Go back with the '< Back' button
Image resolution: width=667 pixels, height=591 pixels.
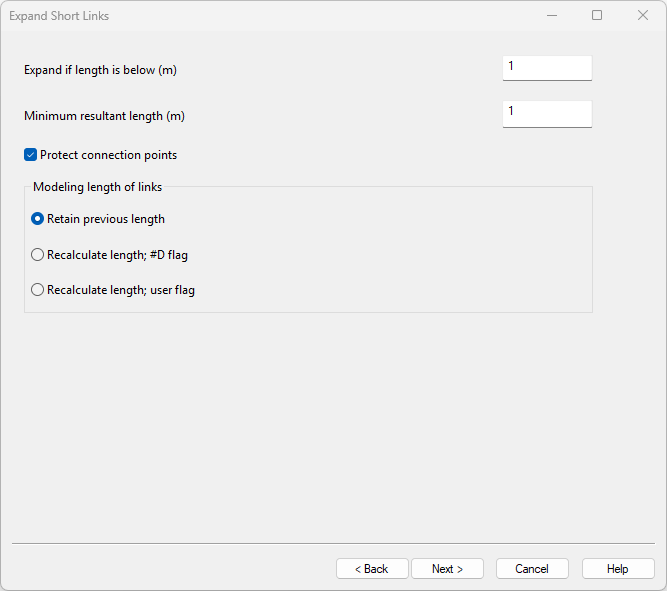tap(372, 569)
